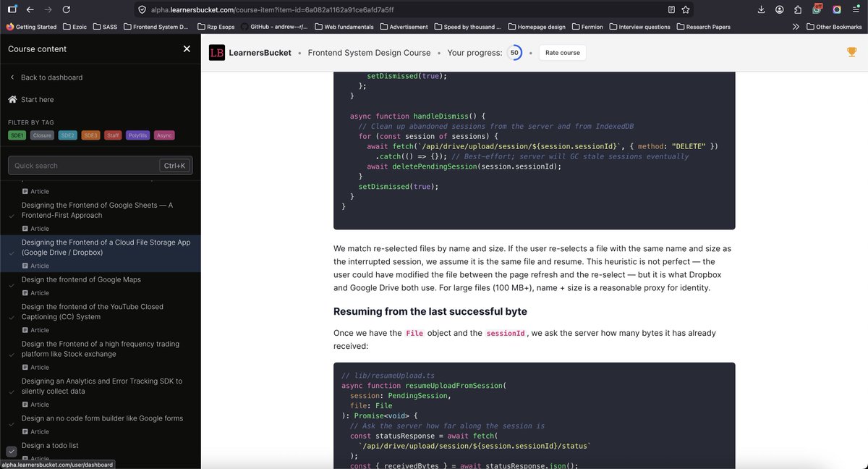Filter by the SDE2 tag
This screenshot has height=469, width=868.
click(x=67, y=135)
